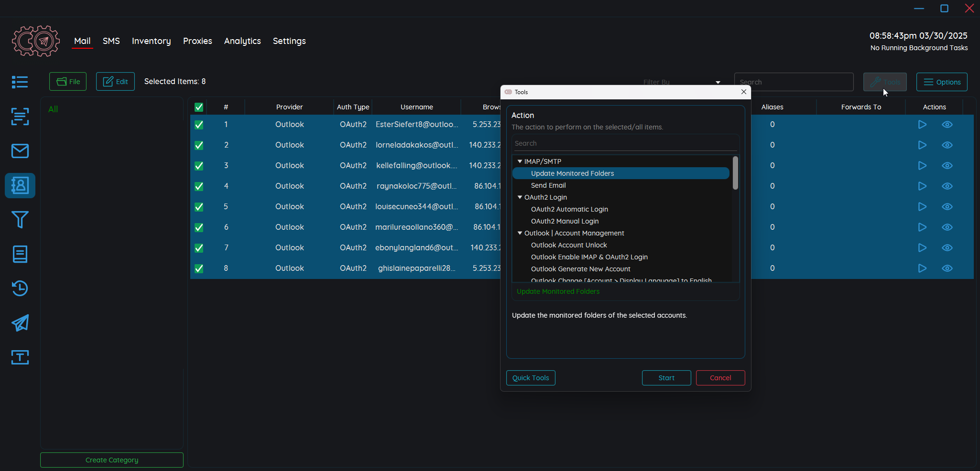The height and width of the screenshot is (471, 980).
Task: Click eye view icon for row 4
Action: pos(947,186)
